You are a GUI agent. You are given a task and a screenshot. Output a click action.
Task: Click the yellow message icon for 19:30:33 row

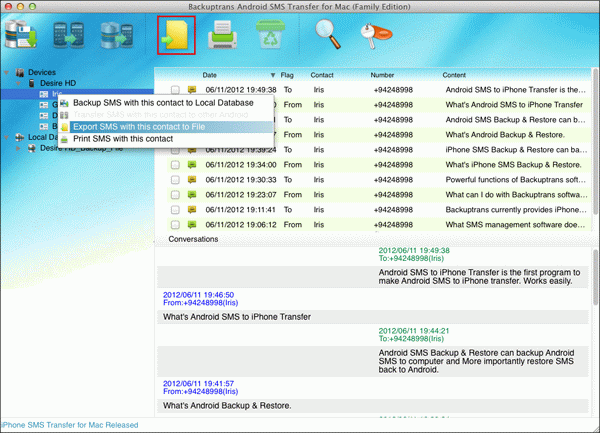pos(192,179)
